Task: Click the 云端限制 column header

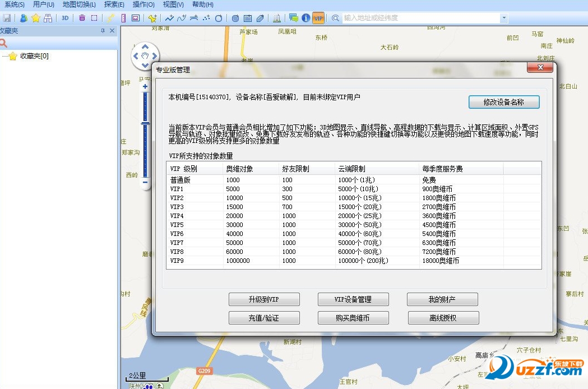Action: pyautogui.click(x=377, y=169)
